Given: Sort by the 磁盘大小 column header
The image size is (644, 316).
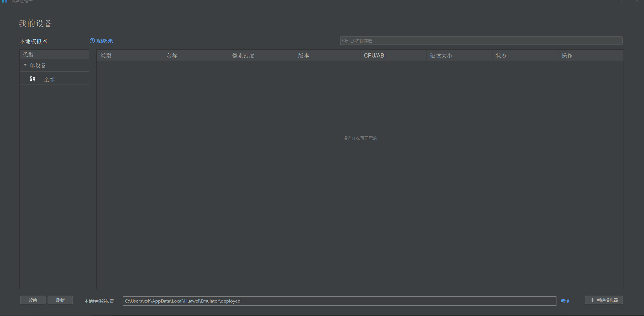Looking at the screenshot, I should [x=459, y=56].
